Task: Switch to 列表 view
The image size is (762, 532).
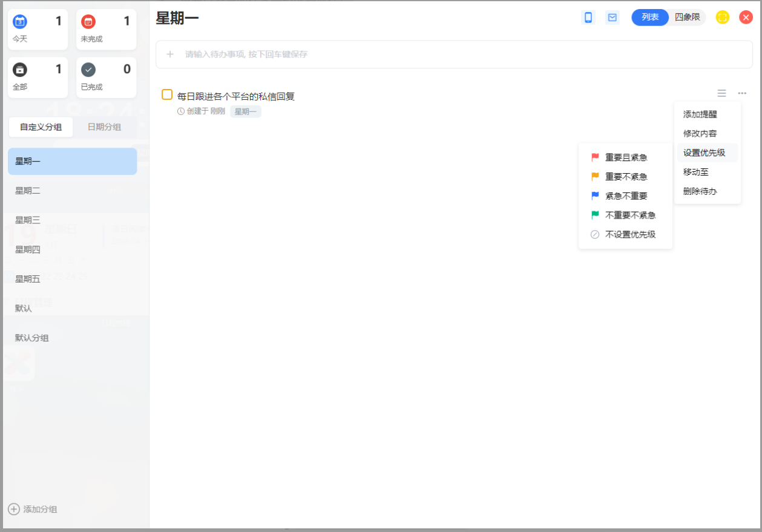Action: [x=650, y=18]
